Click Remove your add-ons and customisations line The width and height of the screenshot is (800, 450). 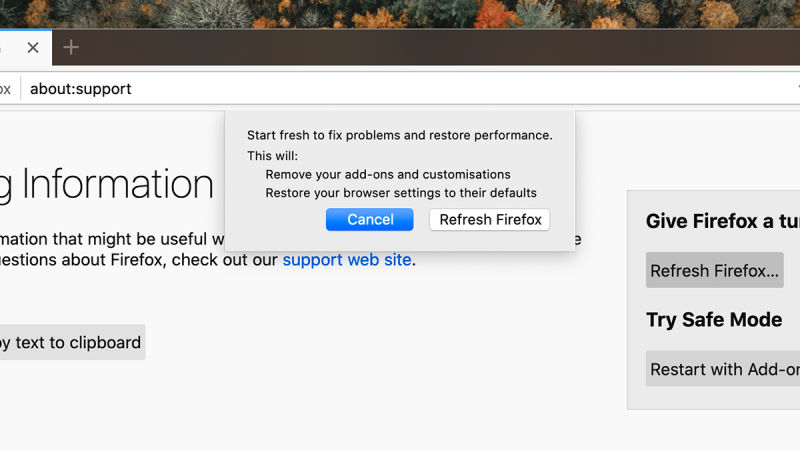pos(388,174)
